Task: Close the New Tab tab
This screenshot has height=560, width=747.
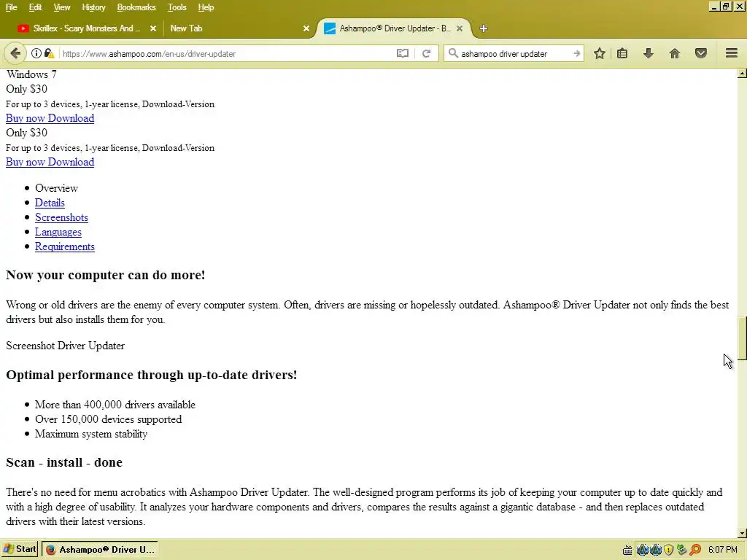Action: (x=306, y=28)
